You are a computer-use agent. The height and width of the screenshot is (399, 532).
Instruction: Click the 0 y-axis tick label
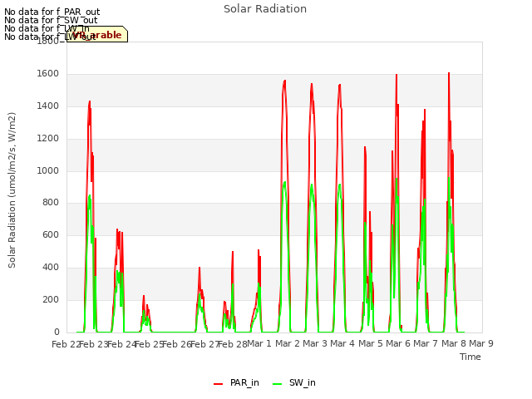click(x=57, y=332)
